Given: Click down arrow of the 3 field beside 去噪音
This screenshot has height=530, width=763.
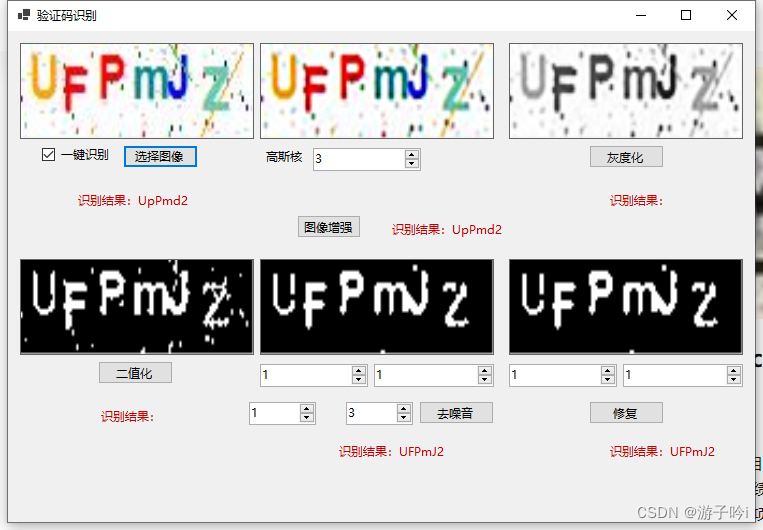Looking at the screenshot, I should tap(404, 418).
